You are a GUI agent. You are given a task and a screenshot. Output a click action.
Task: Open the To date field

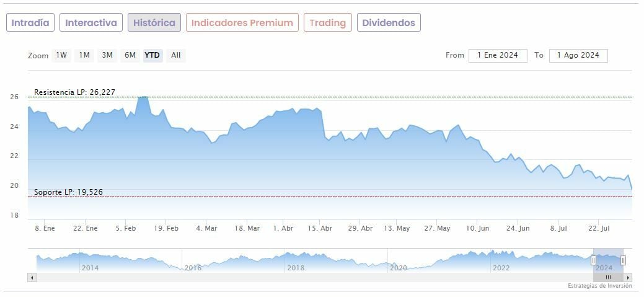point(578,55)
